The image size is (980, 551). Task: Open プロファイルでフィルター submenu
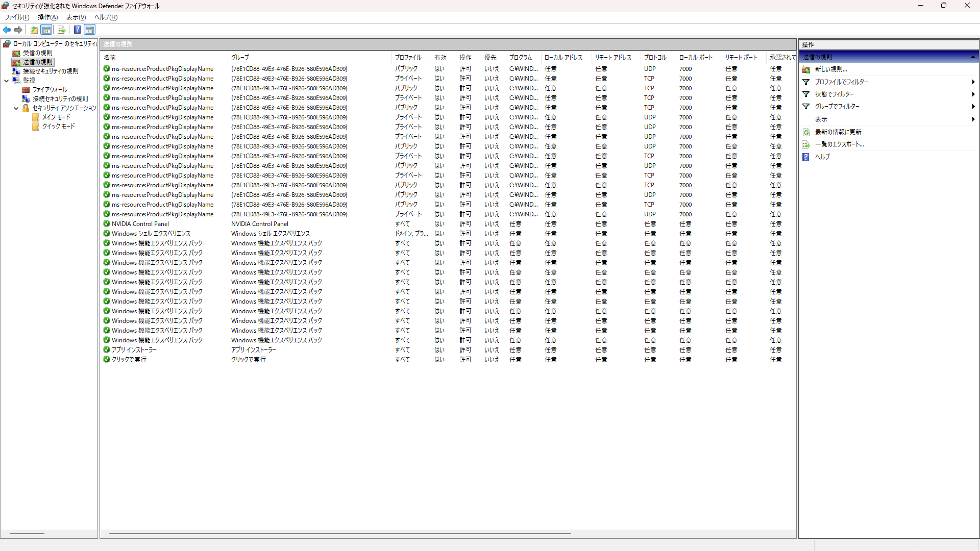tap(841, 82)
